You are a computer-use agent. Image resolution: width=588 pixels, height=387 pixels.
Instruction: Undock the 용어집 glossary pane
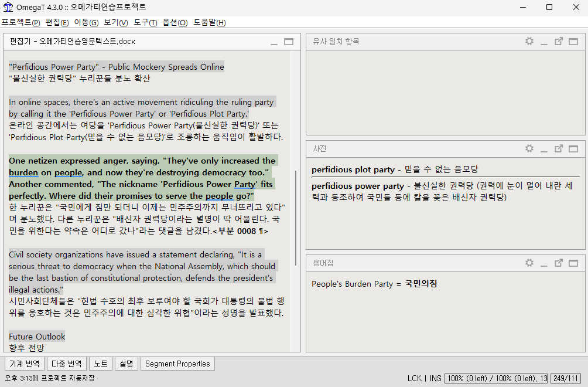(559, 263)
